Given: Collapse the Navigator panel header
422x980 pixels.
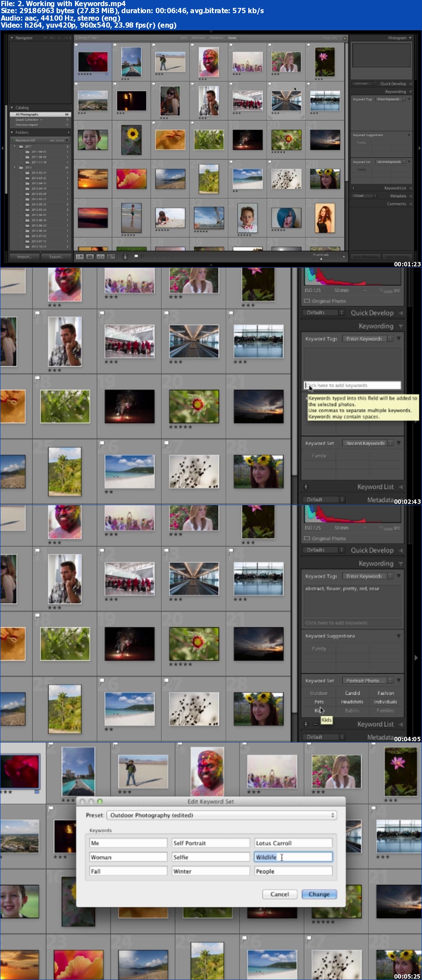Looking at the screenshot, I should [x=12, y=38].
